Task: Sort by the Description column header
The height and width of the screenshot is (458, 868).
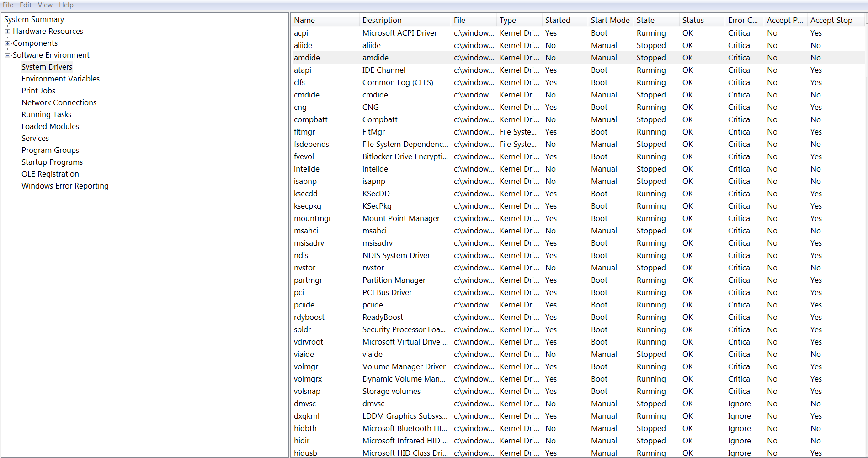Action: click(x=405, y=20)
